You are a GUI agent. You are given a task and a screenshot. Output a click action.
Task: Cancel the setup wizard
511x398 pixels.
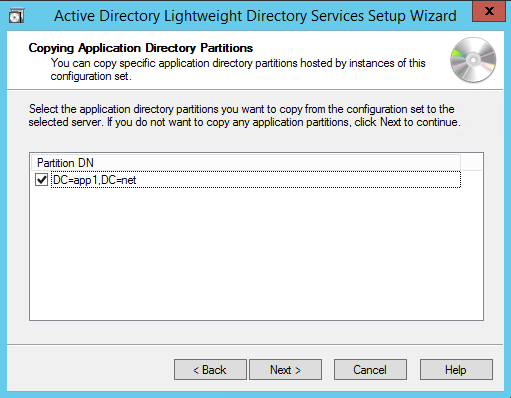point(370,370)
